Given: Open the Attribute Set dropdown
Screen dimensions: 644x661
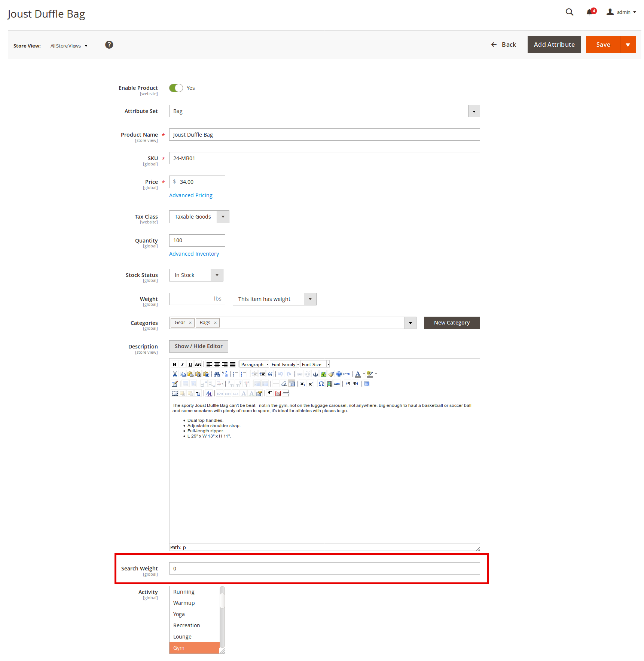Looking at the screenshot, I should point(474,111).
